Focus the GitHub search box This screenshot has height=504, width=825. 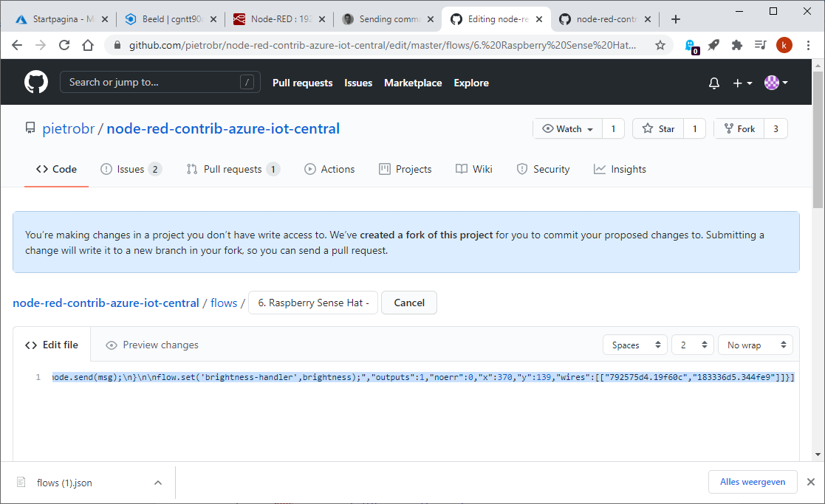160,82
